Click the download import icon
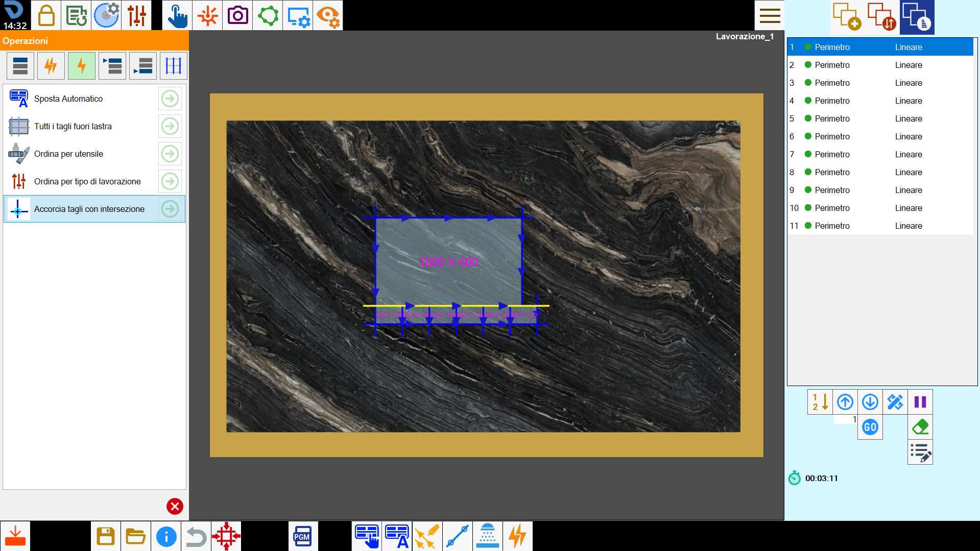 point(15,536)
